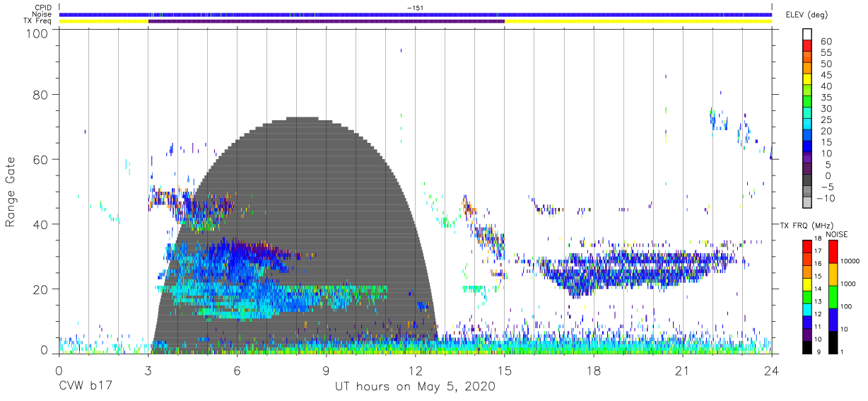This screenshot has height=401, width=868.
Task: Click the light gray bottom segment of ELEV bar
Action: point(807,203)
